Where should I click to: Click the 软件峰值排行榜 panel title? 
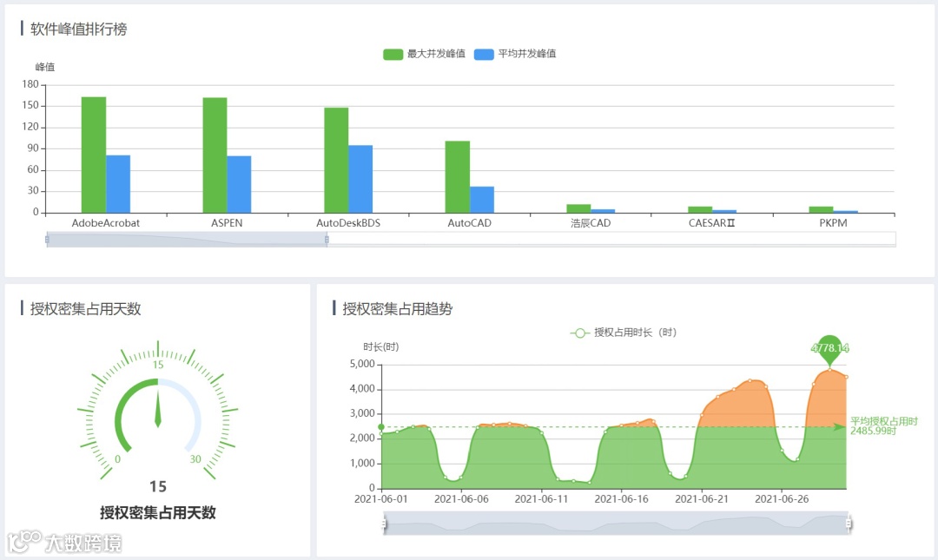(x=78, y=30)
